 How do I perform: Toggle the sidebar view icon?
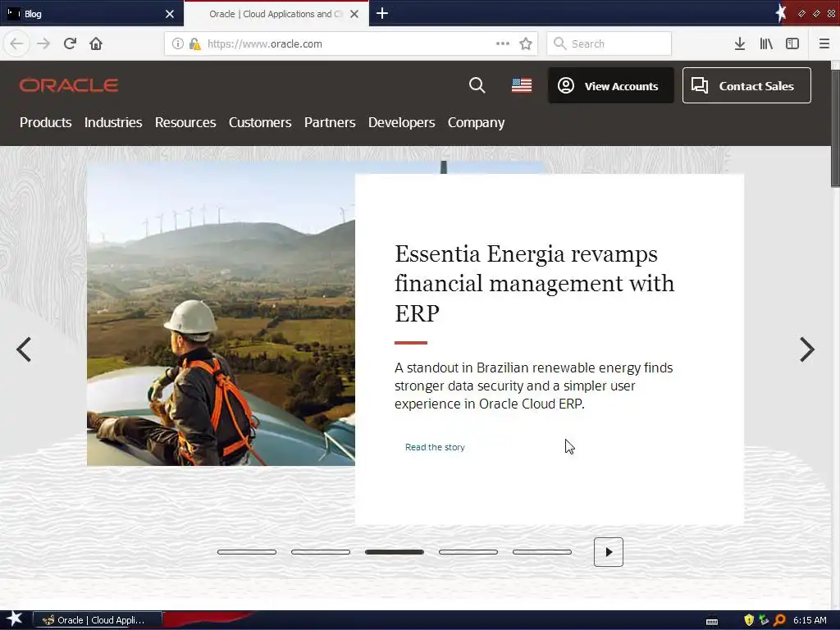click(x=792, y=43)
